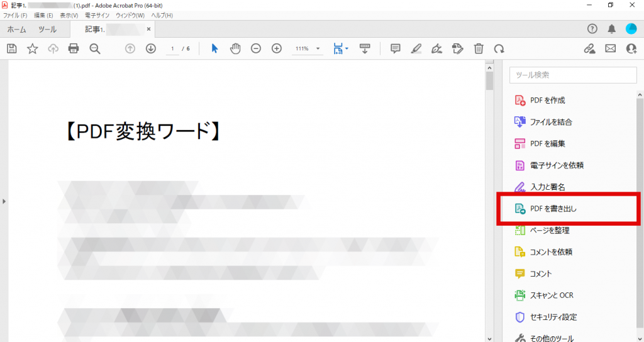Viewport: 644px width, 342px height.
Task: Open the 編集(E) menu
Action: pos(43,15)
